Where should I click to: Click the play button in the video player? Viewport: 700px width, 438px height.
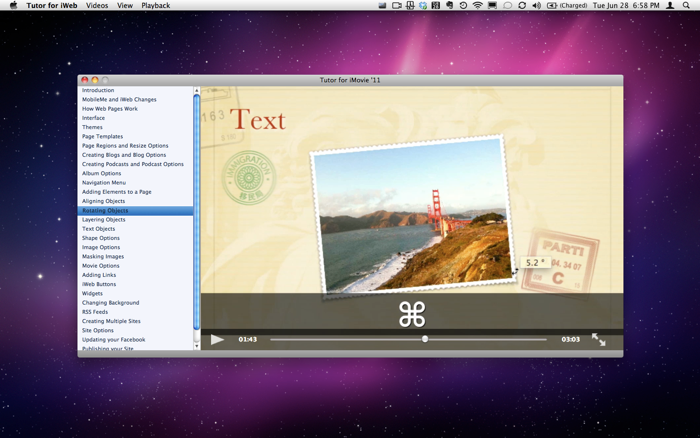[217, 340]
